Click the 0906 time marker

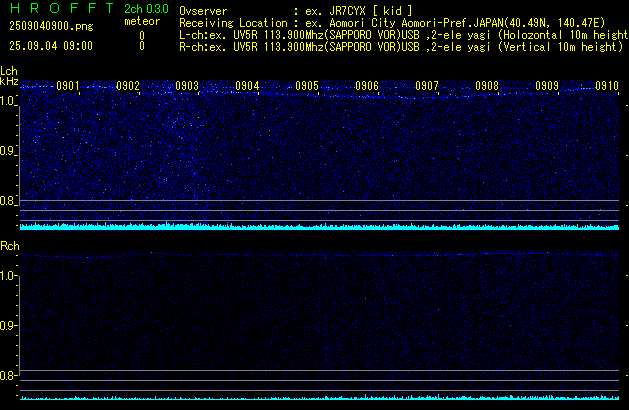pyautogui.click(x=367, y=86)
